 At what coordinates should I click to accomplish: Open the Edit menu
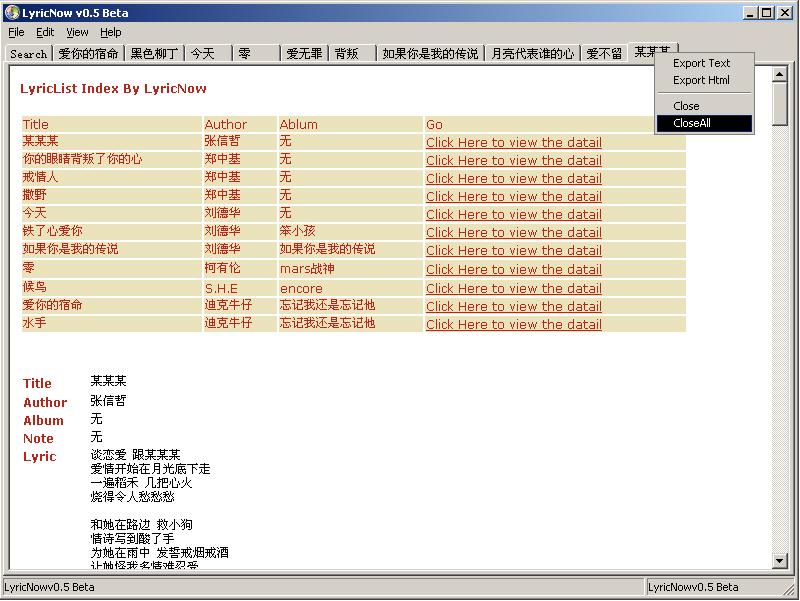tap(45, 32)
